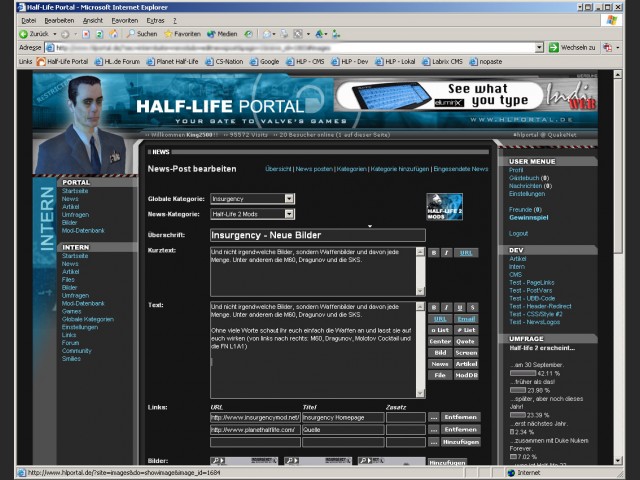Open the Ansicht menu

tap(93, 20)
